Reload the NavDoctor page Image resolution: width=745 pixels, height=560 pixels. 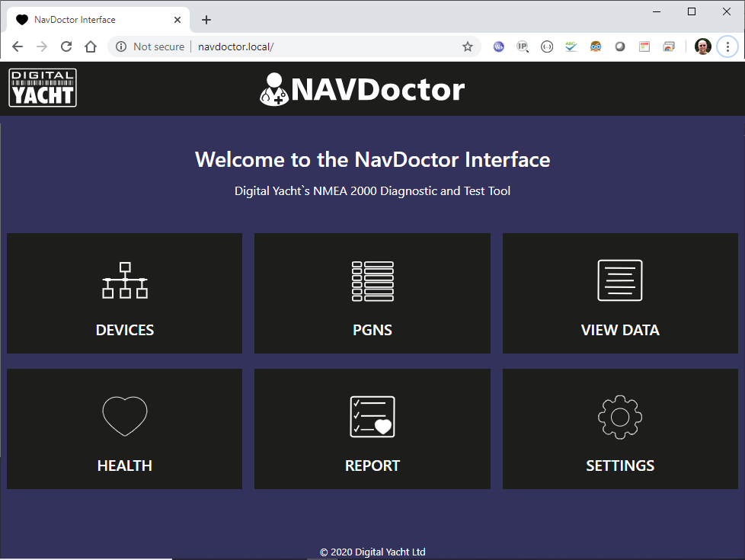pos(66,46)
